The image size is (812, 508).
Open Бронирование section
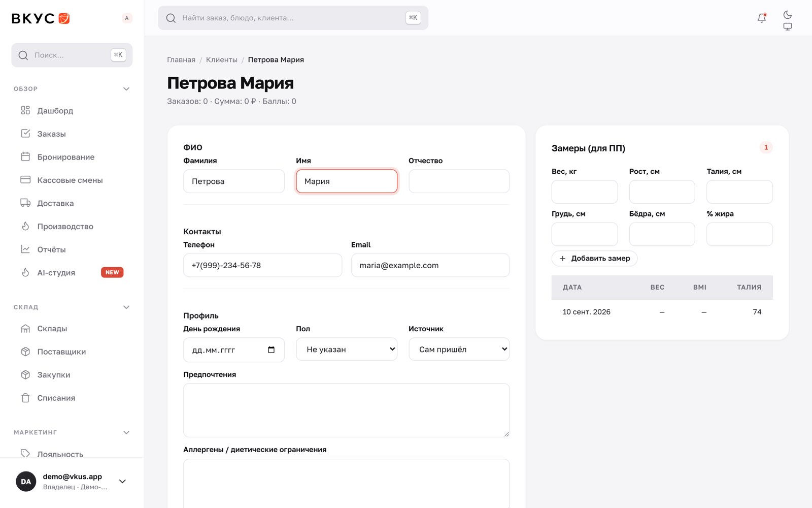pos(72,157)
